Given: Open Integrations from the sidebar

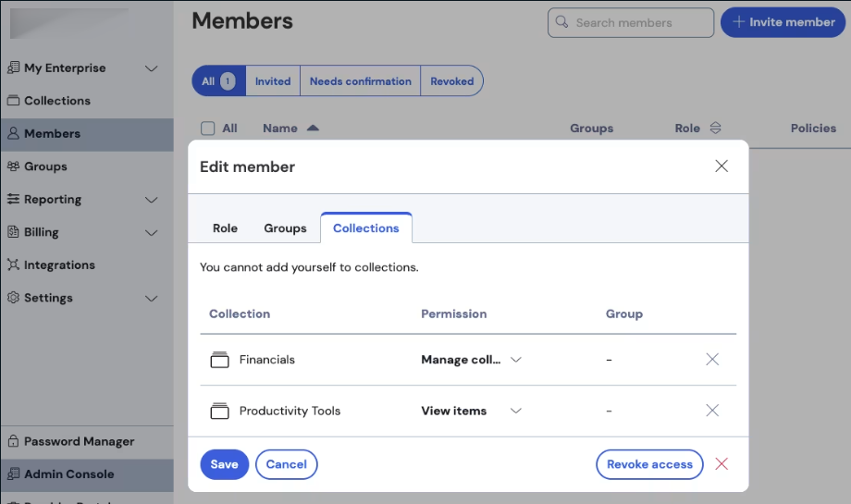Looking at the screenshot, I should click(x=59, y=265).
